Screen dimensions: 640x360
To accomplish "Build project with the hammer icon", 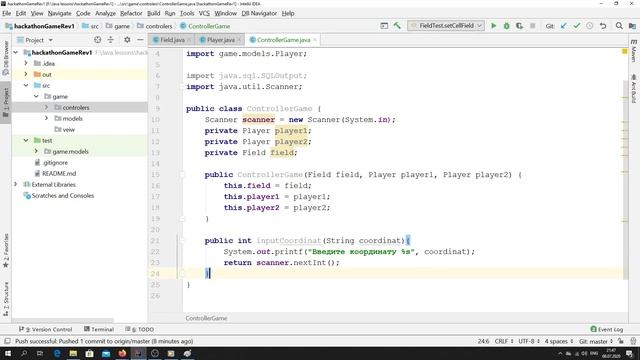I will click(397, 26).
